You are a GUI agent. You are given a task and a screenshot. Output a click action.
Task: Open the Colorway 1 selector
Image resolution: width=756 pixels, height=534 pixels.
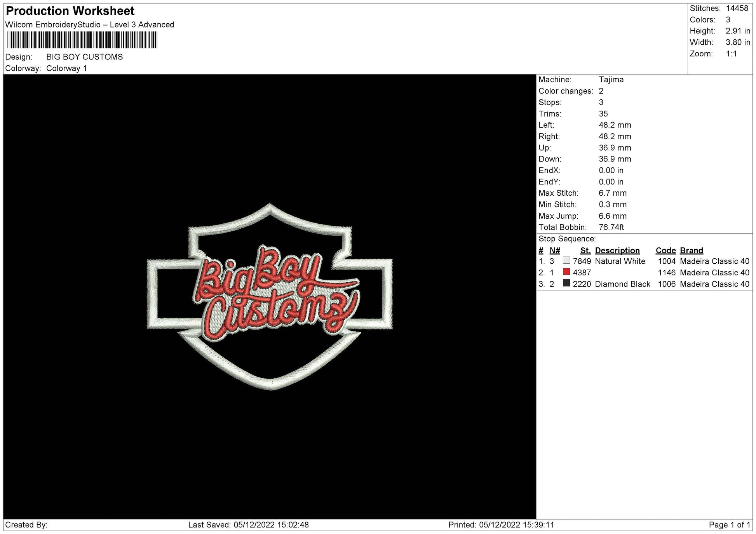(68, 68)
